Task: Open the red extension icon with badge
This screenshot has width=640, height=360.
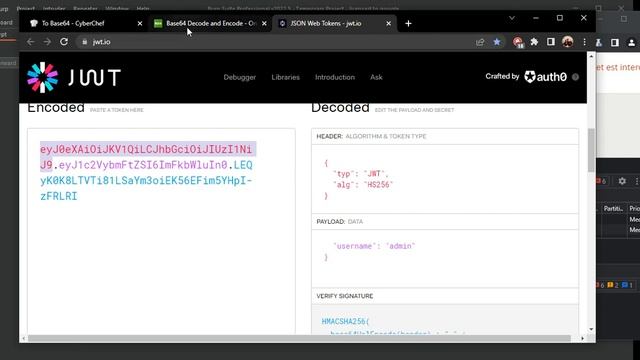Action: tap(518, 42)
